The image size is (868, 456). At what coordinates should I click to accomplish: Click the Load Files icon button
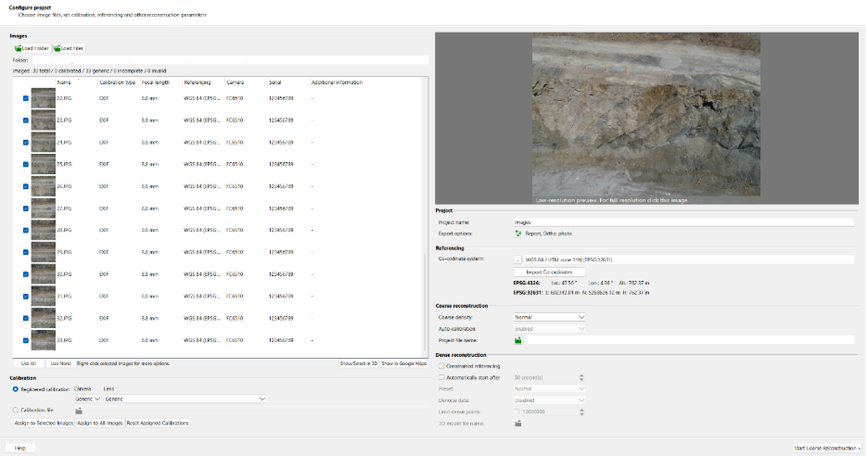70,48
